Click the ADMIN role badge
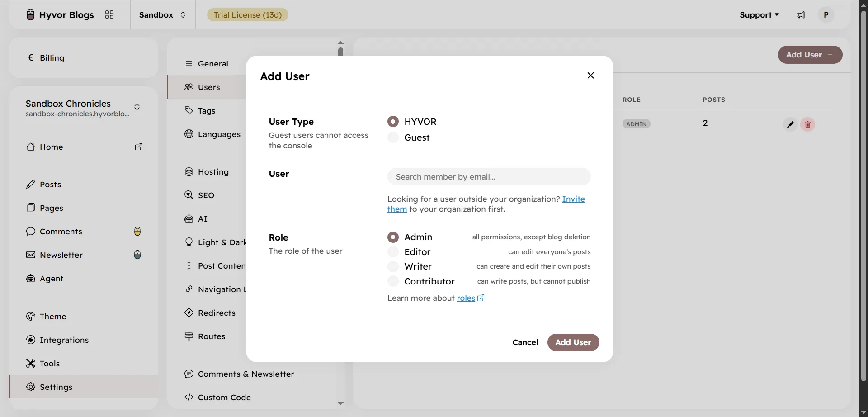Viewport: 868px width, 417px height. click(636, 124)
